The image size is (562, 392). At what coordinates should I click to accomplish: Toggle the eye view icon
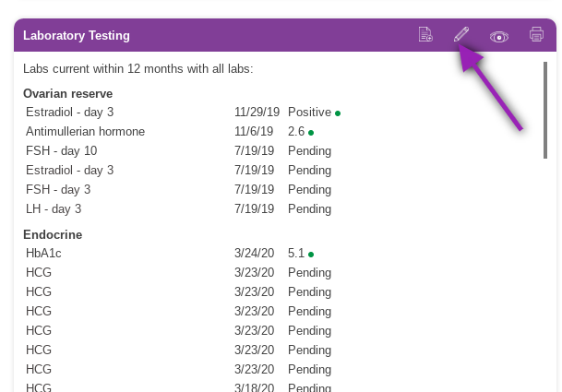click(x=499, y=36)
